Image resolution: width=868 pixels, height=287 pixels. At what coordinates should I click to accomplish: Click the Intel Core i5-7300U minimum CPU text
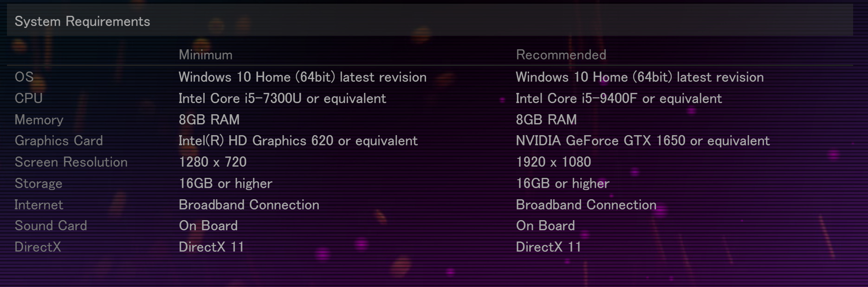(282, 98)
